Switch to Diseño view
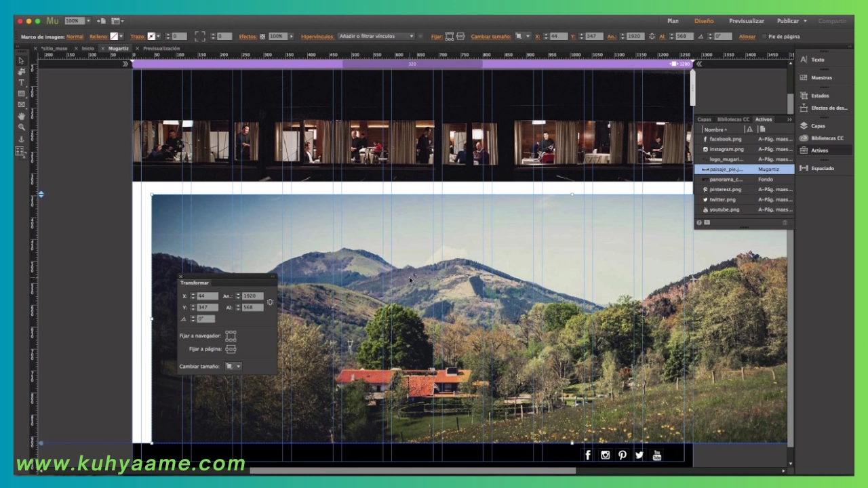 pos(704,21)
